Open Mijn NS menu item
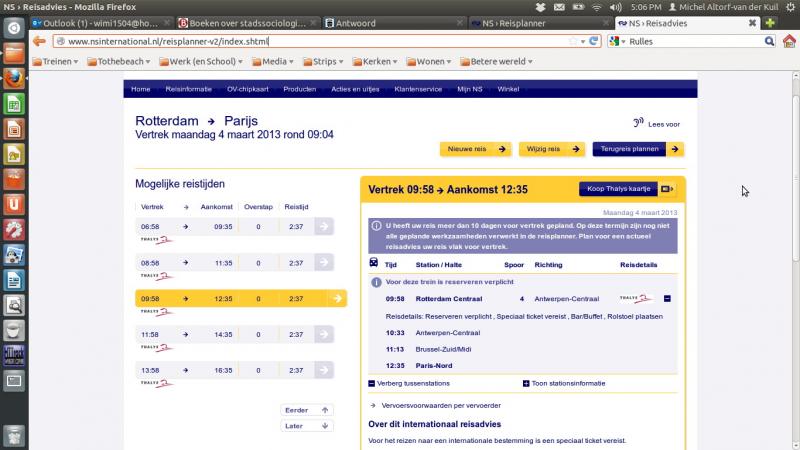800x450 pixels. click(x=469, y=89)
